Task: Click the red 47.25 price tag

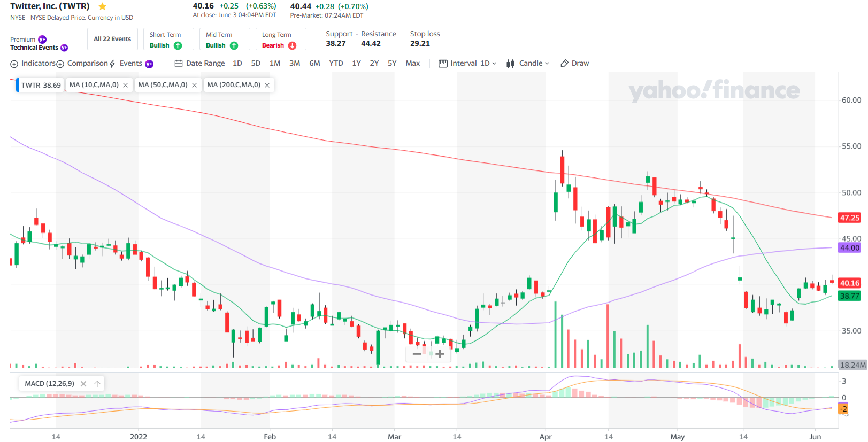Action: (849, 218)
